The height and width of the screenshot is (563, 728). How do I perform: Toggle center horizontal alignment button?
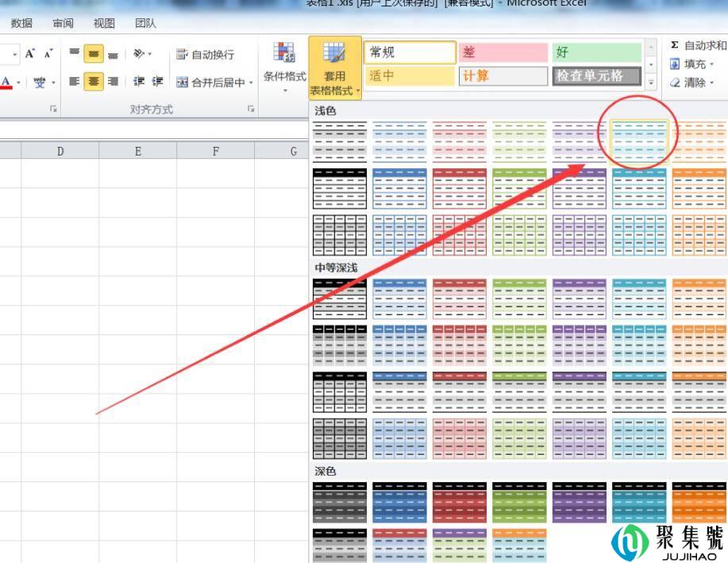point(94,82)
